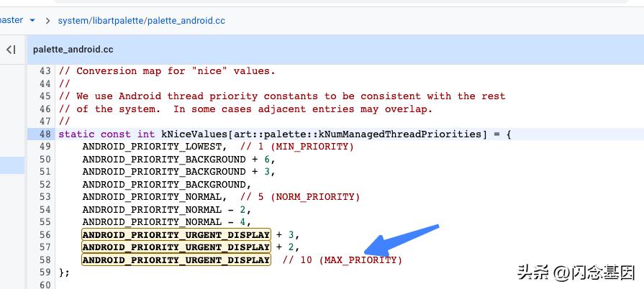Click ANDROID_PRIORITY_LOWEST on line 49
This screenshot has height=289, width=644.
pyautogui.click(x=152, y=147)
